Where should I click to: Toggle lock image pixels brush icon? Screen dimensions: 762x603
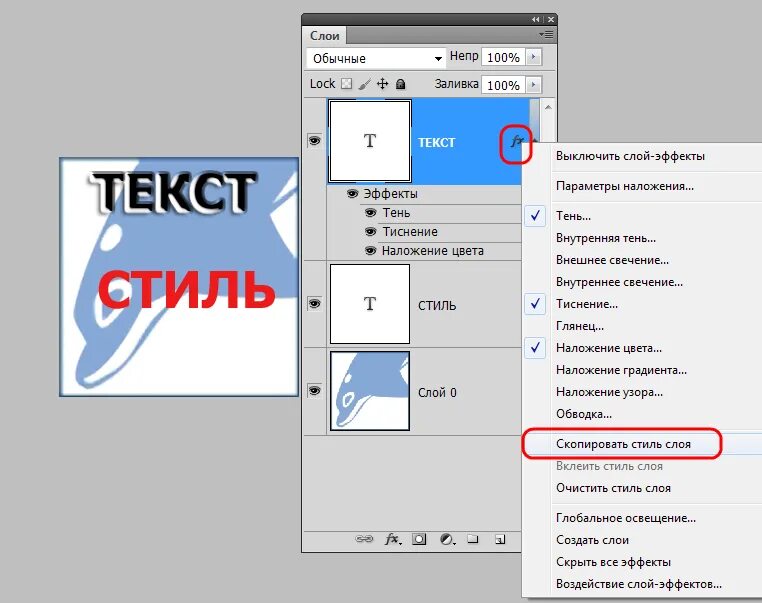(364, 84)
